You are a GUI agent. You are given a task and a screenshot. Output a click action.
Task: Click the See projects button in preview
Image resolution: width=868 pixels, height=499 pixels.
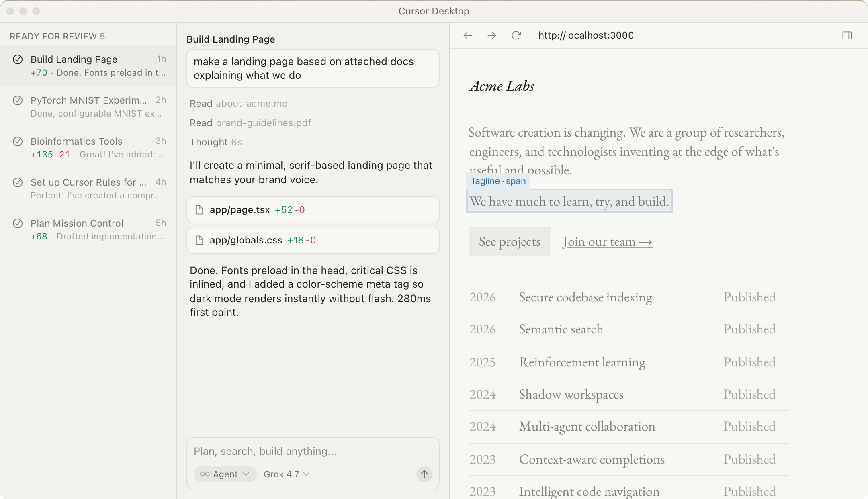tap(510, 241)
